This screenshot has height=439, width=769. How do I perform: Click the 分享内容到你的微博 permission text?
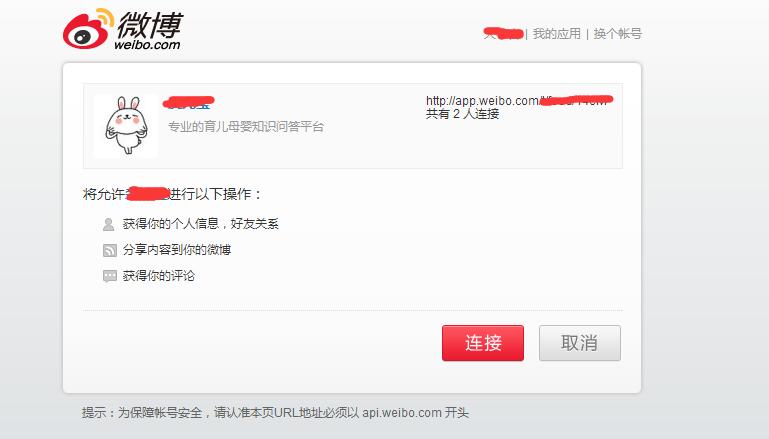tap(177, 250)
